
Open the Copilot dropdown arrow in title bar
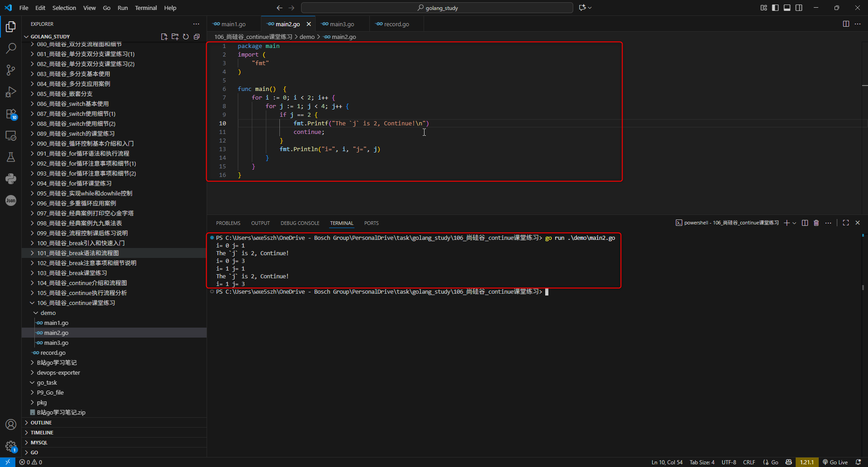coord(590,8)
